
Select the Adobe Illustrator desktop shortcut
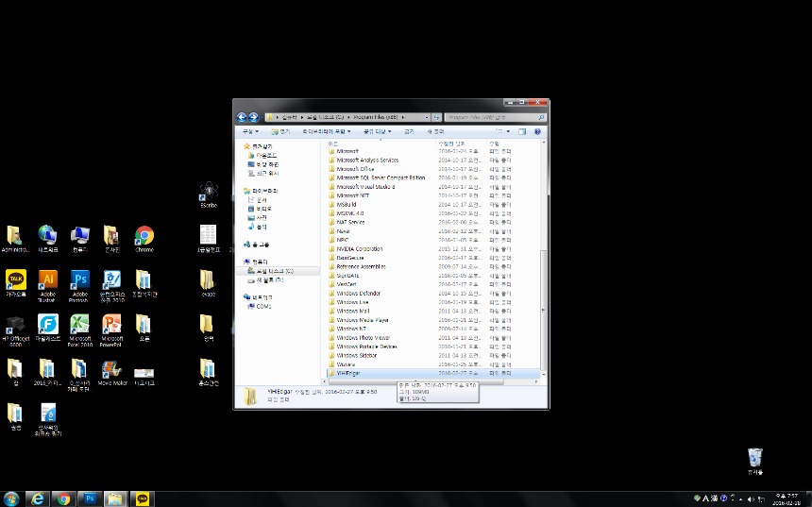(47, 286)
